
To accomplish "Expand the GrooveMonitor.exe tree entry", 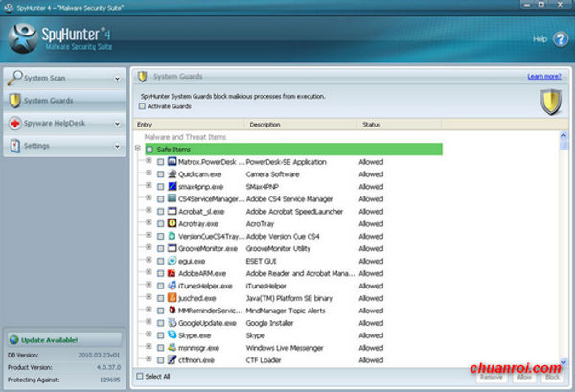I will (x=149, y=246).
